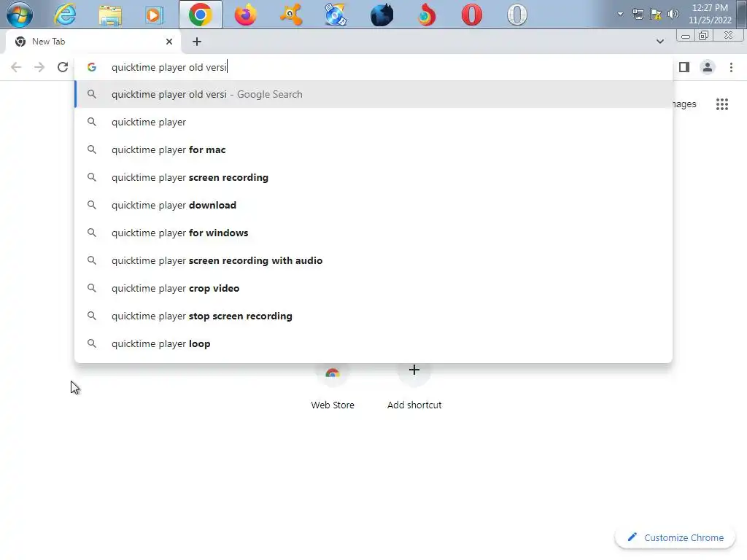Screen dimensions: 747x560
Task: Open the Google apps grid
Action: (x=722, y=104)
